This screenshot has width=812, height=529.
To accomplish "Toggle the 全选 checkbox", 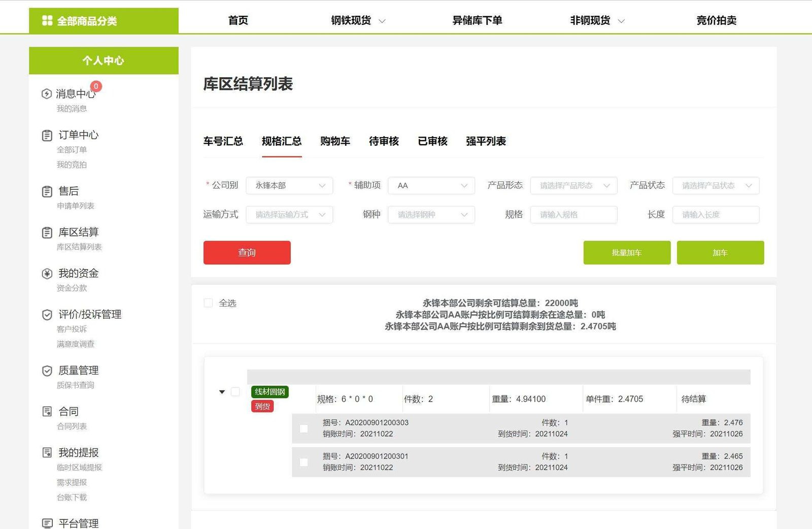I will [x=208, y=303].
